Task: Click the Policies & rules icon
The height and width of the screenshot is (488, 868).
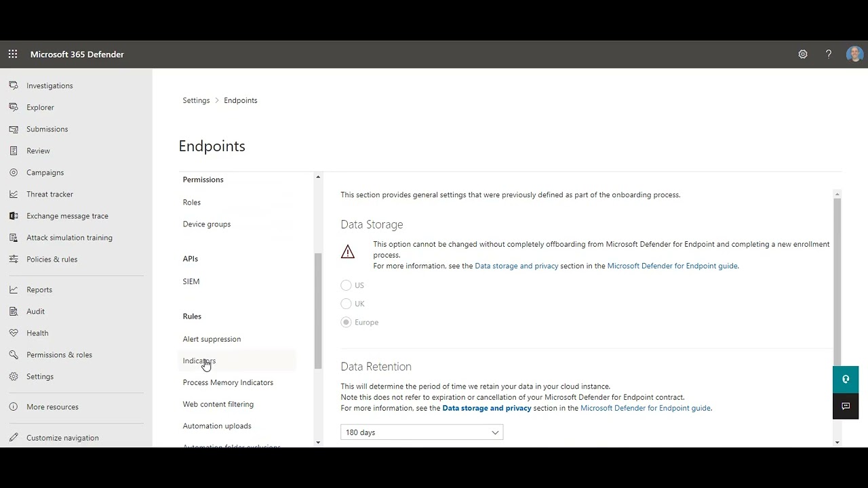Action: 14,259
